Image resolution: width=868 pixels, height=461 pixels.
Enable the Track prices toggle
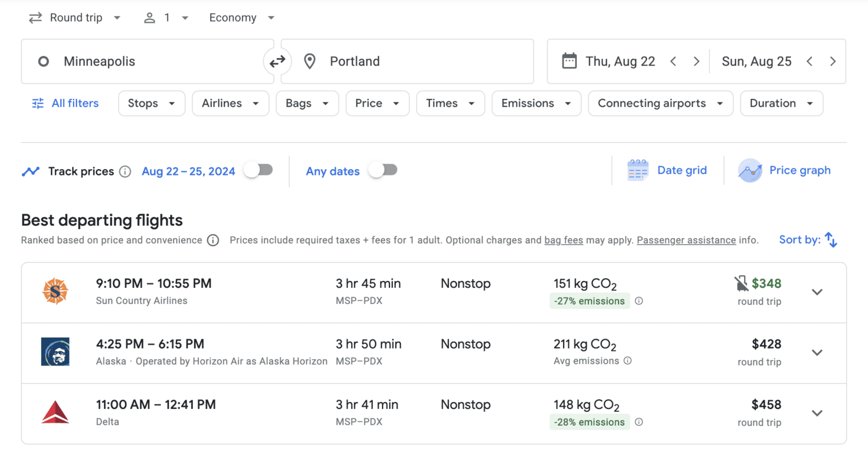click(259, 170)
